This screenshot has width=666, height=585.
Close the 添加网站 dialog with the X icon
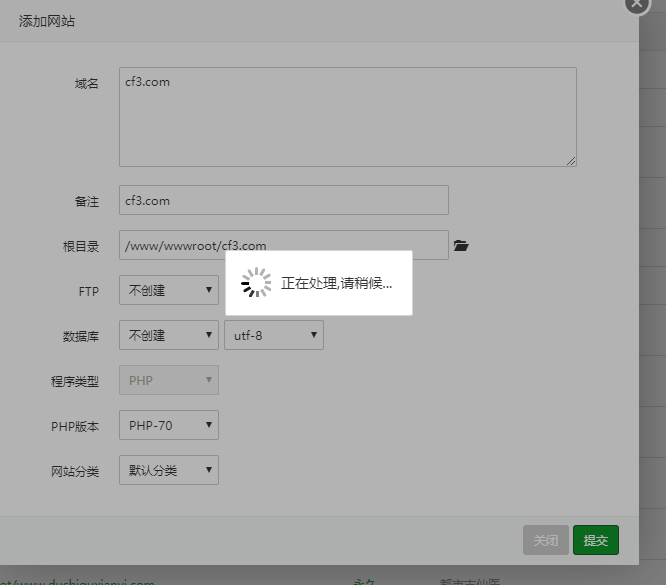pos(637,3)
